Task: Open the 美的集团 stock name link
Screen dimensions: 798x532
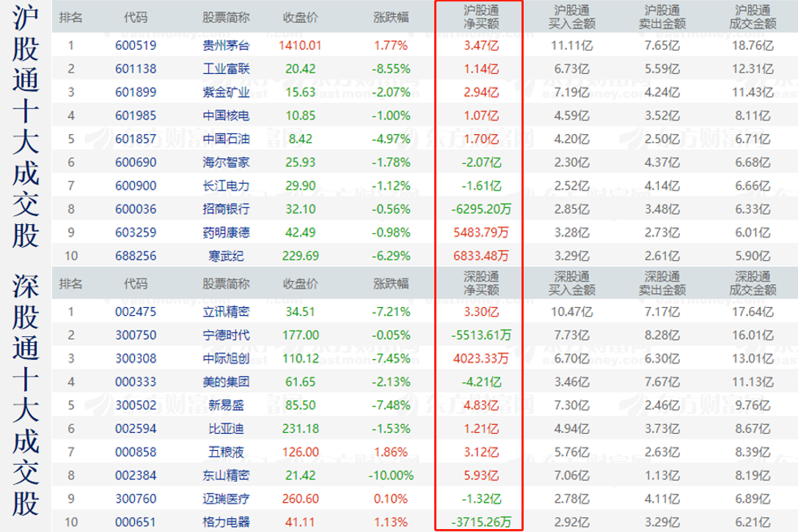Action: click(x=226, y=382)
